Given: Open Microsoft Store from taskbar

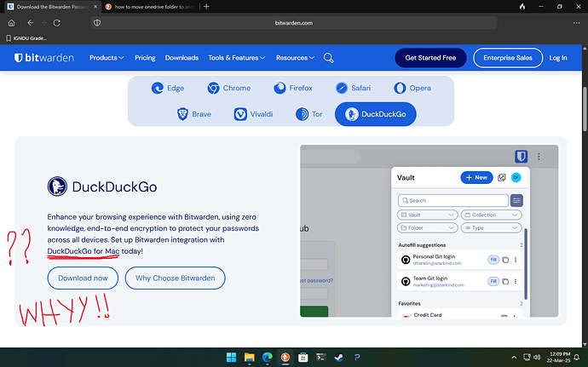Looking at the screenshot, I should pyautogui.click(x=303, y=358).
